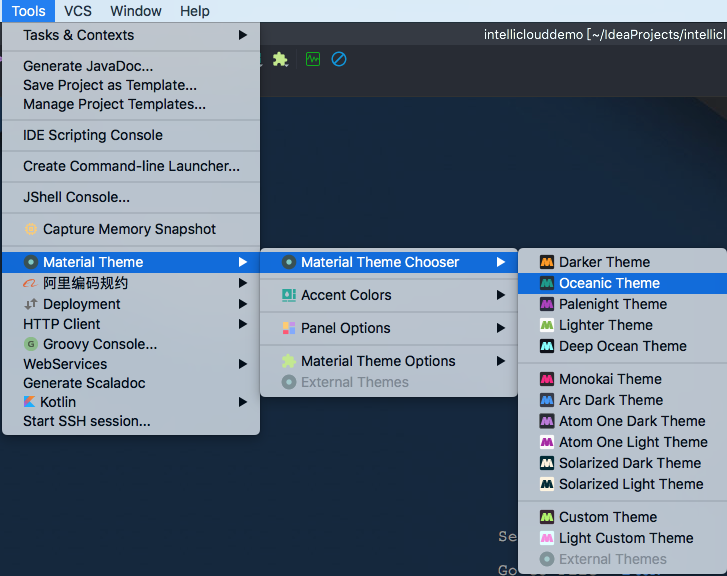Viewport: 727px width, 576px height.
Task: Apply the Monokai Theme label
Action: pos(610,379)
